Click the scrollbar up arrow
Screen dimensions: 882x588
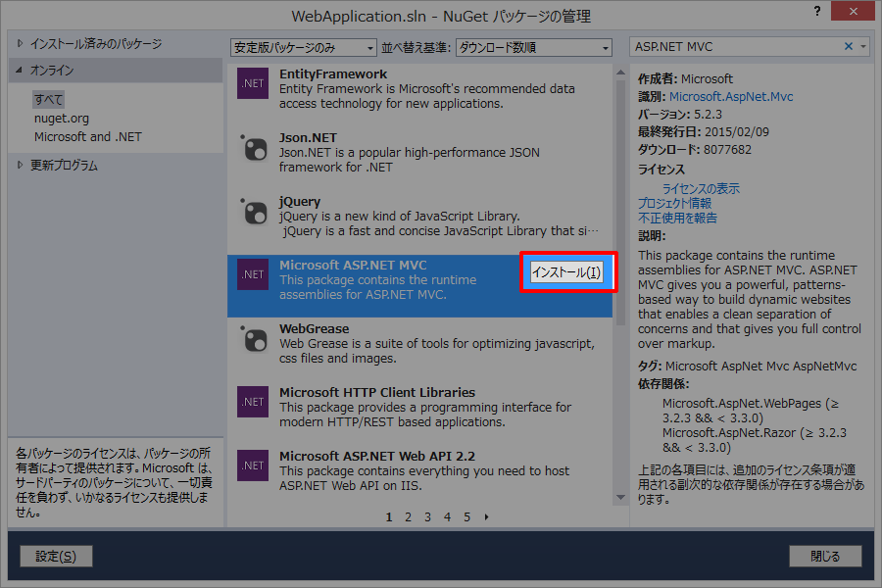(x=620, y=73)
